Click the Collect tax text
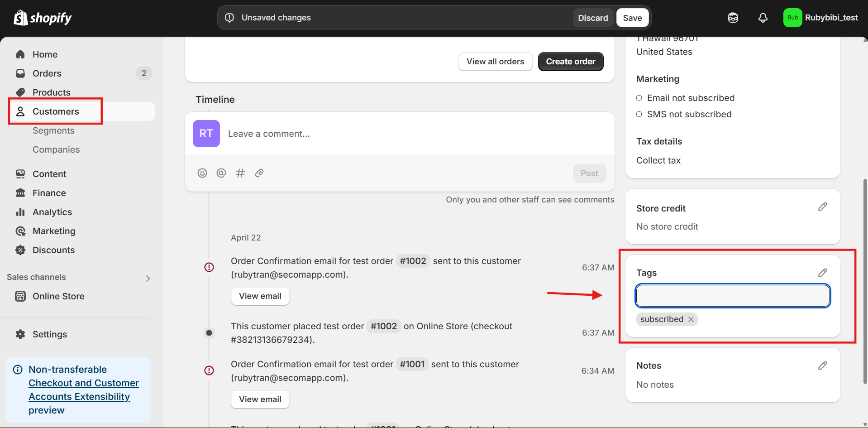The width and height of the screenshot is (868, 428). 658,160
